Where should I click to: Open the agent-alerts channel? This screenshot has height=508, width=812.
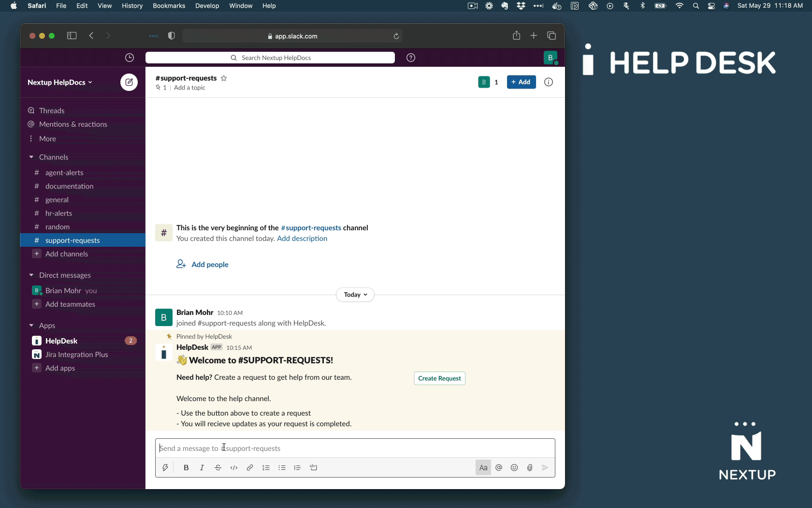click(83, 173)
